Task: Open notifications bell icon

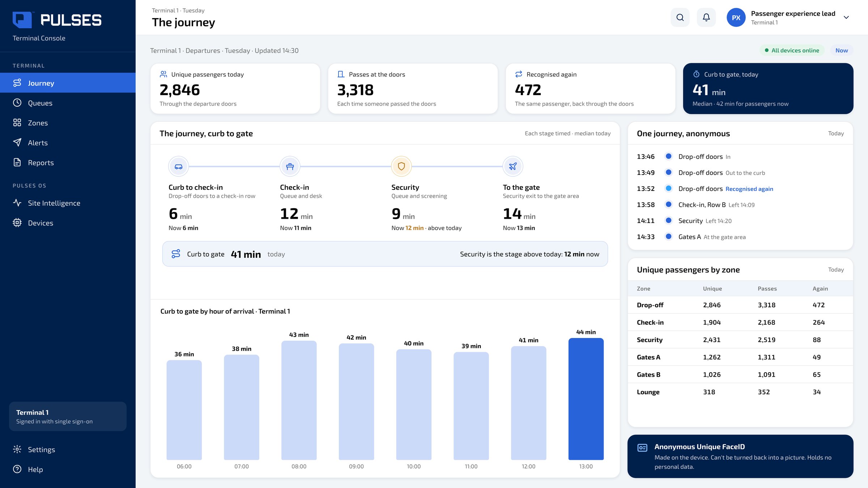Action: click(x=706, y=17)
